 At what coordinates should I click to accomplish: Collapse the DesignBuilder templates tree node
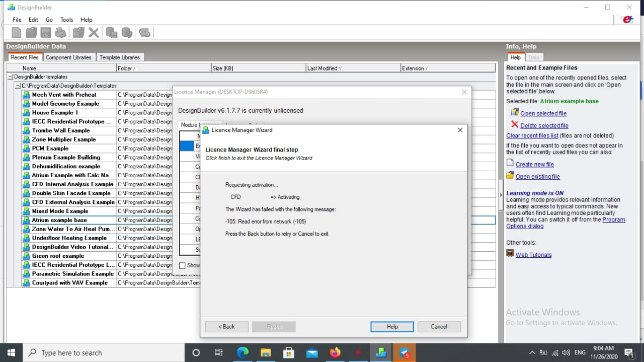click(10, 77)
